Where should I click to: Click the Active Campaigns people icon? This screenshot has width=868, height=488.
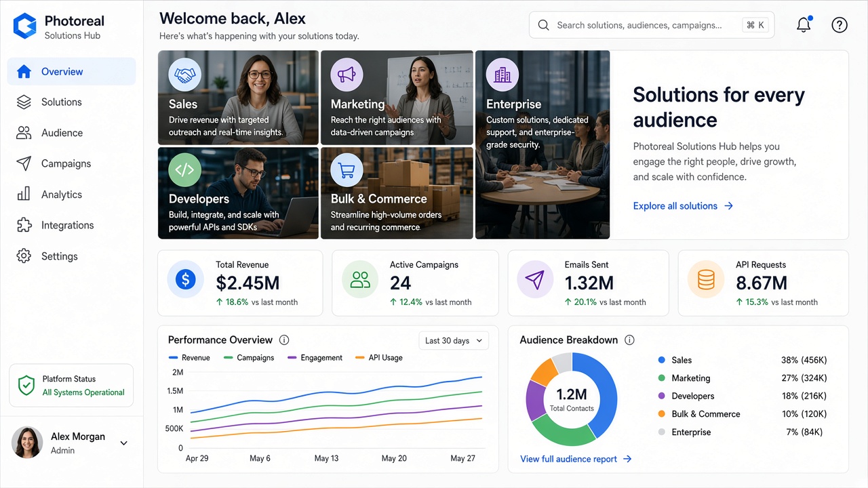pos(360,279)
